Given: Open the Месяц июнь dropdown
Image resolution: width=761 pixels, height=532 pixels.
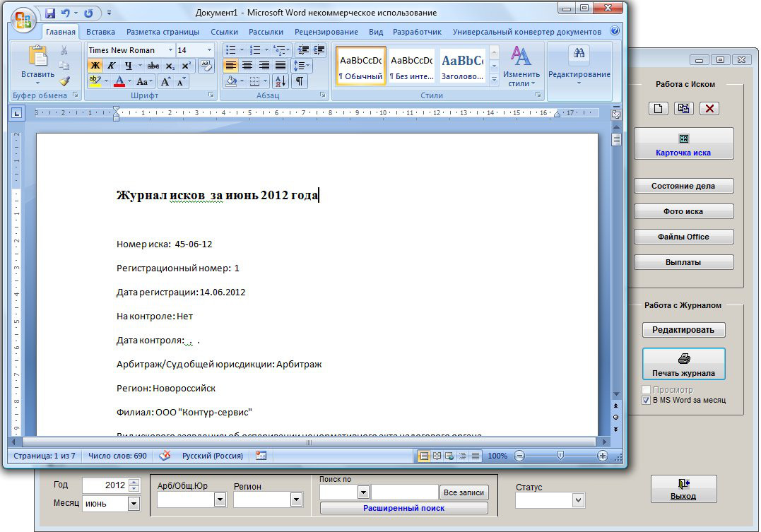Looking at the screenshot, I should coord(134,504).
